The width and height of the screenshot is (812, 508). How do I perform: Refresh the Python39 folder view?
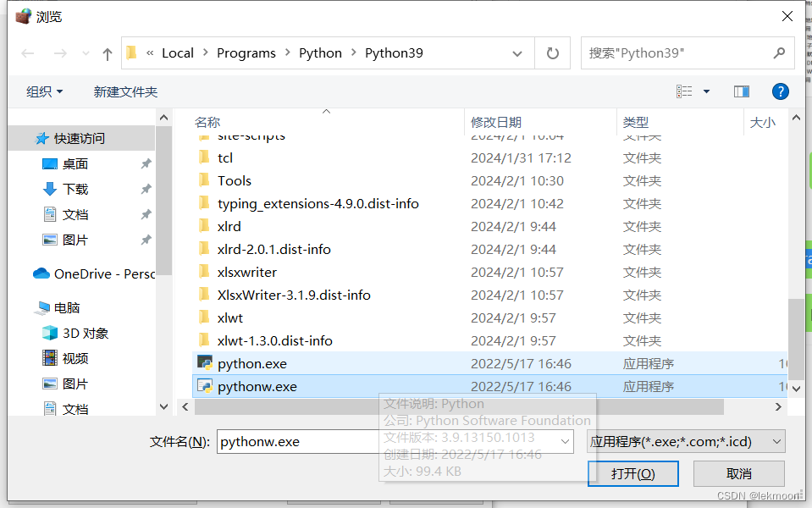553,53
